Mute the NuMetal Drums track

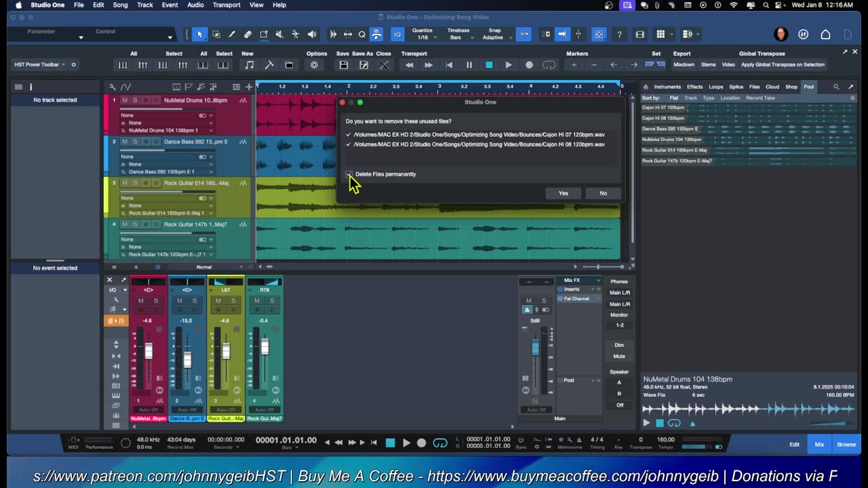coord(124,100)
